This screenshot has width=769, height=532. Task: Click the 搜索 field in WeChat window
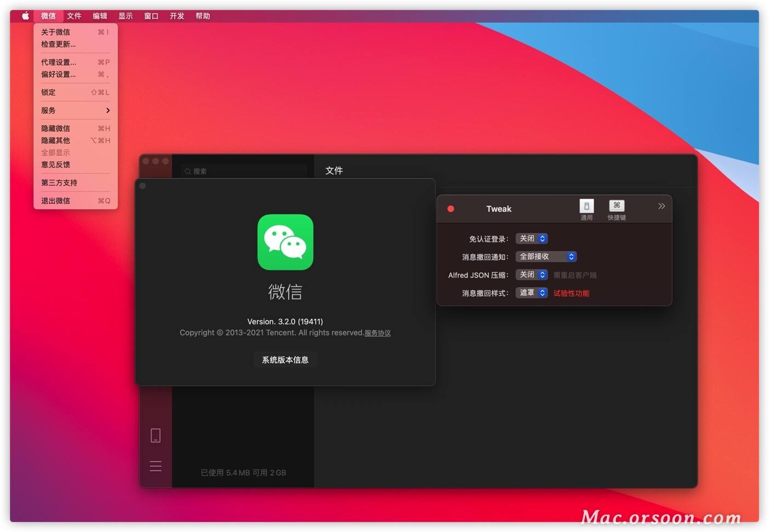pyautogui.click(x=244, y=171)
